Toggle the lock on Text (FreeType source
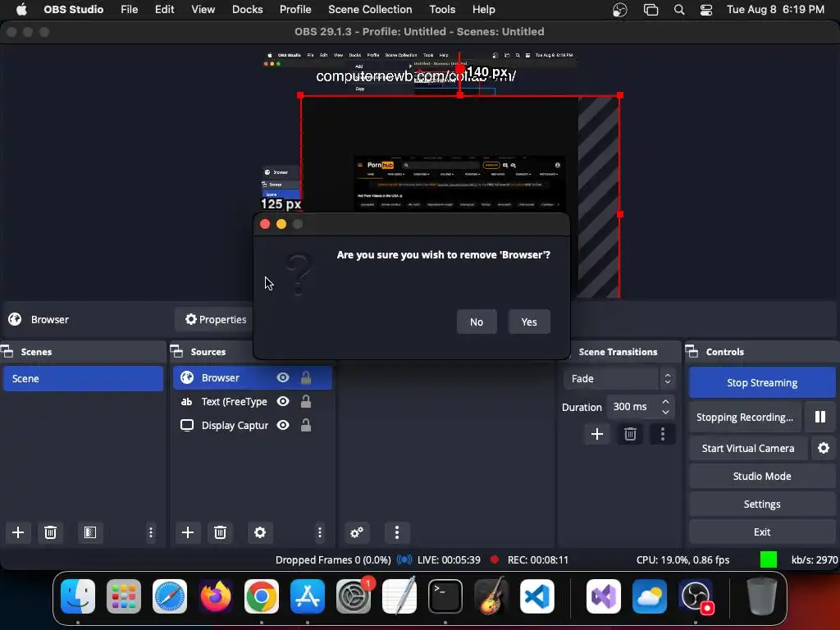 pos(306,401)
